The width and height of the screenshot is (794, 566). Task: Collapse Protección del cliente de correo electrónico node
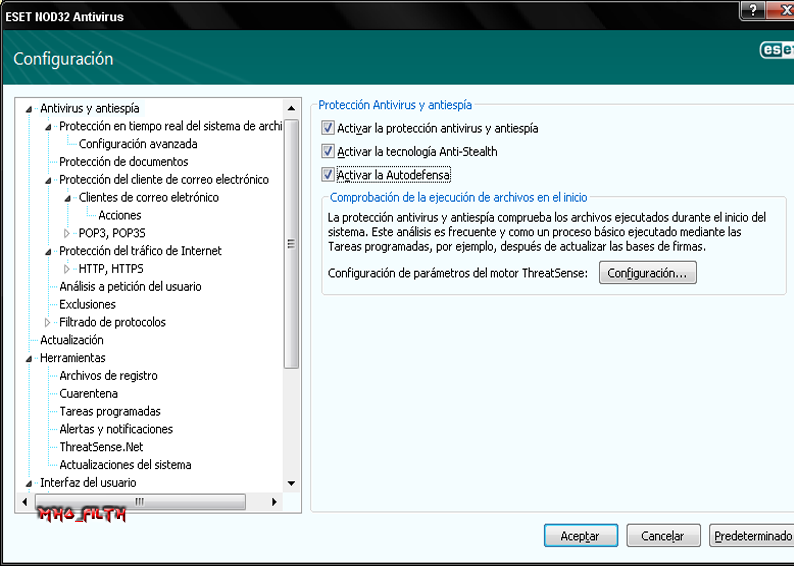(48, 180)
